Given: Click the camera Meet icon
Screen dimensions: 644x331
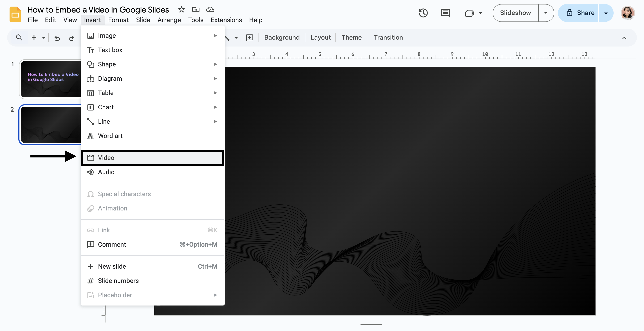Looking at the screenshot, I should [470, 13].
